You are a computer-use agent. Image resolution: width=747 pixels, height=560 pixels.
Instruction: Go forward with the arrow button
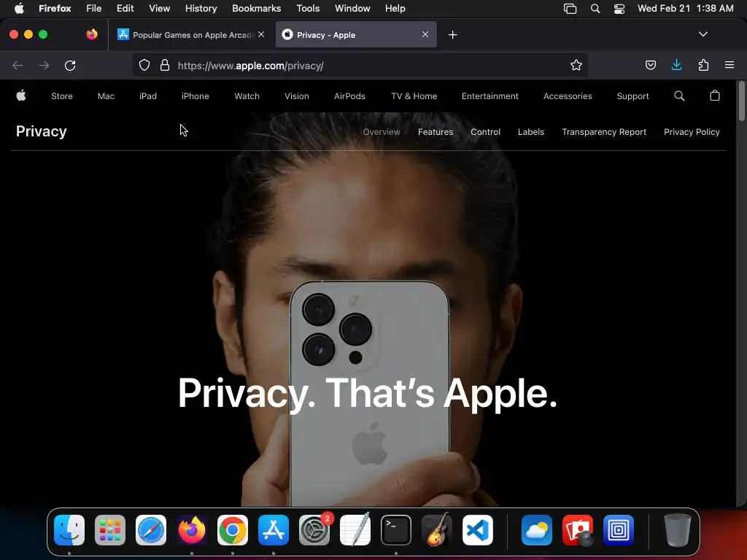point(44,65)
